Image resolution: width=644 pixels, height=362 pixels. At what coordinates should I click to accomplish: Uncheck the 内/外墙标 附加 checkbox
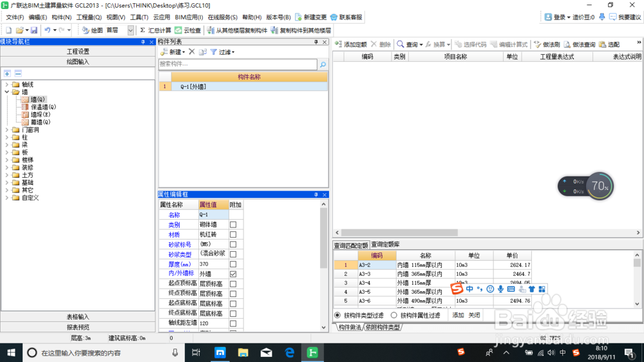233,274
